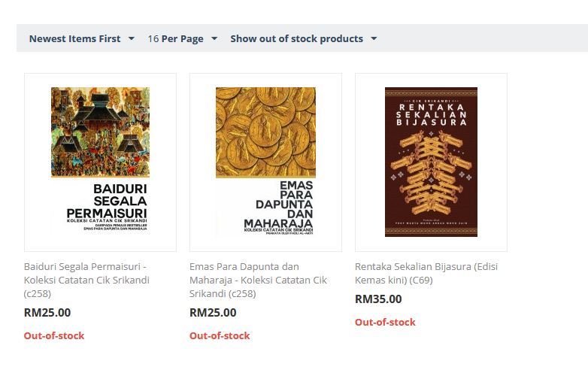Open the Baiduri Segala Permaisuri cover image

click(x=100, y=161)
